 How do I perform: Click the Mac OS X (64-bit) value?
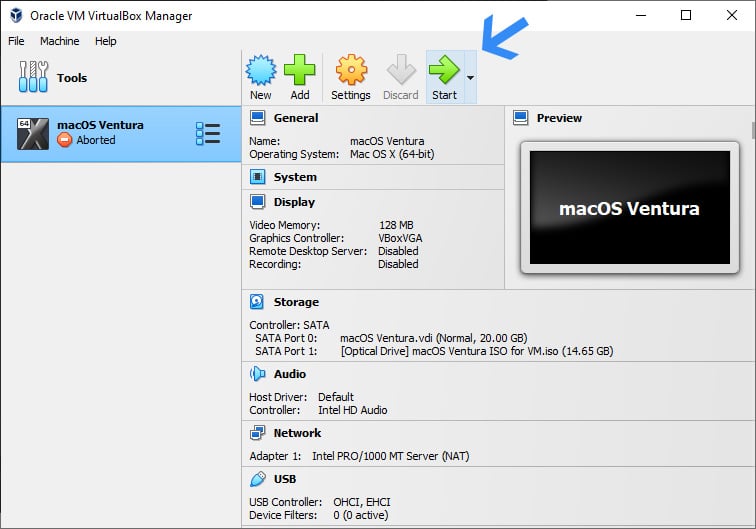(x=392, y=154)
